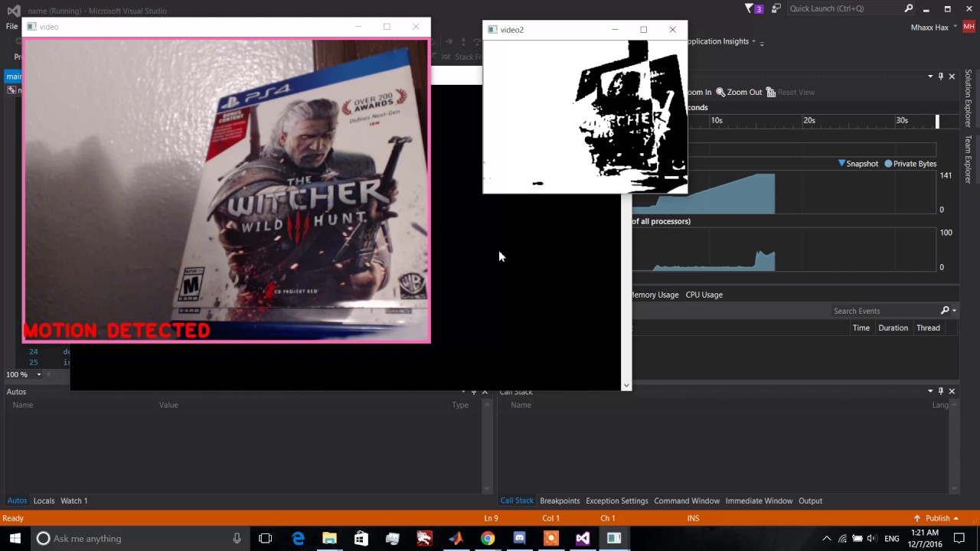Open Google Chrome from the taskbar

click(487, 539)
